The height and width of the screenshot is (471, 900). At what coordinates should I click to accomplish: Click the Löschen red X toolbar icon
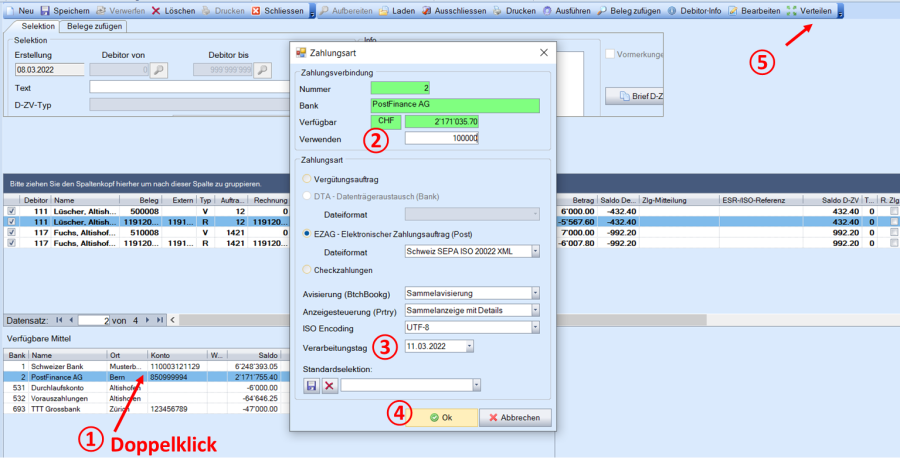click(157, 10)
